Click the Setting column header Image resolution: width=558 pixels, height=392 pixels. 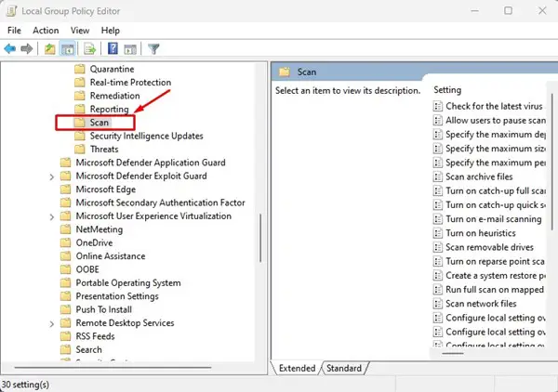click(447, 90)
